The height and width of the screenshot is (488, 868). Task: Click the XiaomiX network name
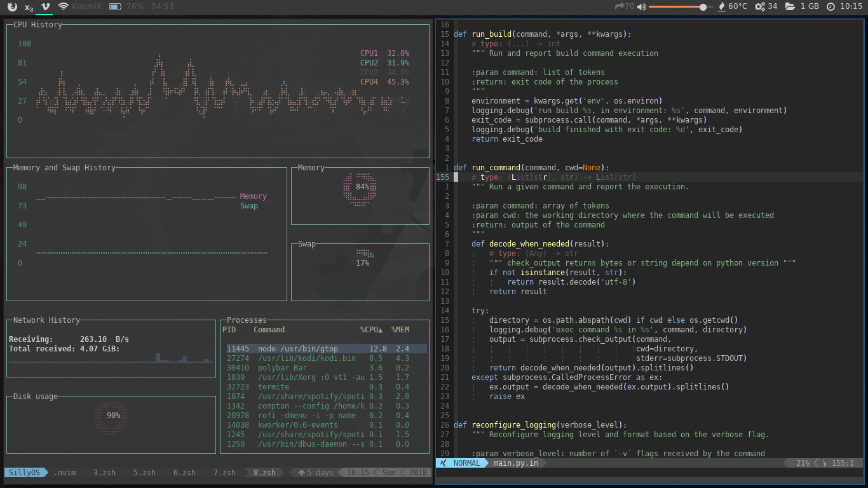pos(86,6)
